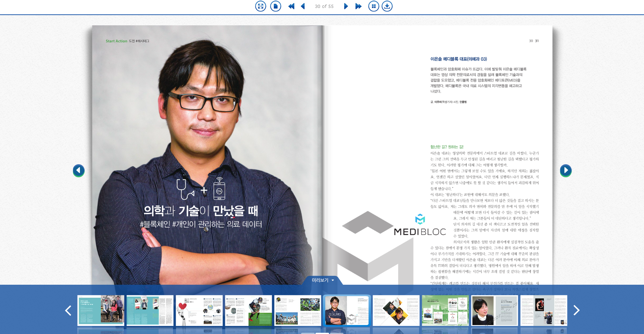Flip back using the left circular arrow
This screenshot has height=334, width=644.
(x=79, y=170)
